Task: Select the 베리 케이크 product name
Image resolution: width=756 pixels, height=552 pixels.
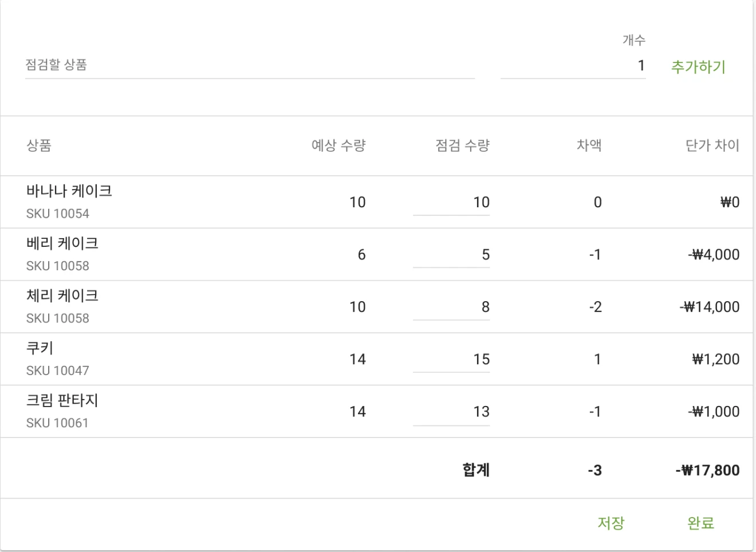Action: (62, 243)
